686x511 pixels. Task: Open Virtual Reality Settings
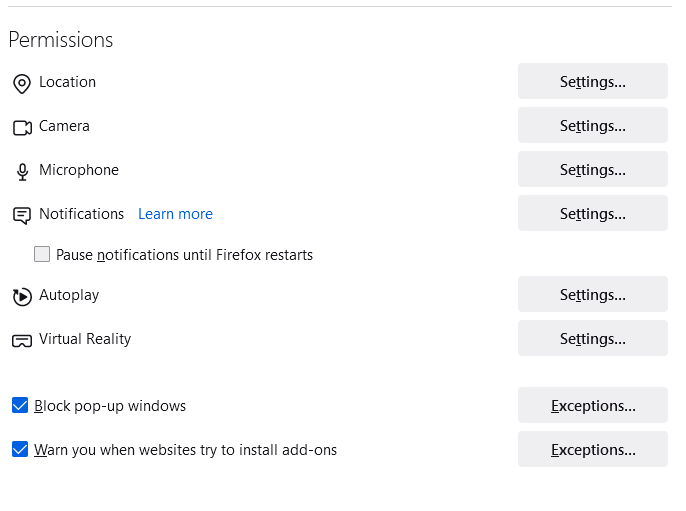(593, 339)
